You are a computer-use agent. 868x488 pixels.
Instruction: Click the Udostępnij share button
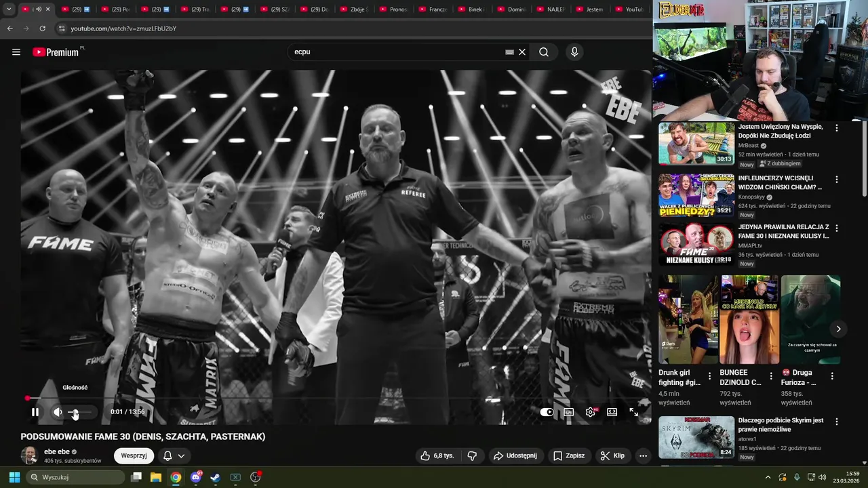515,455
